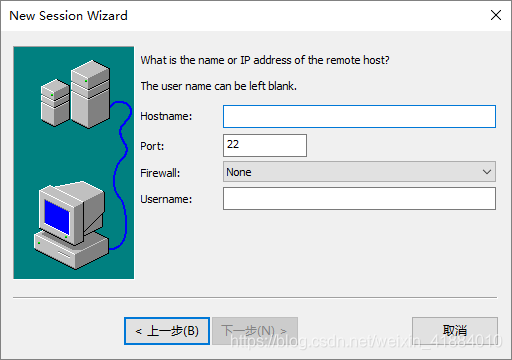
Task: Click into the Hostname input field
Action: click(x=359, y=116)
